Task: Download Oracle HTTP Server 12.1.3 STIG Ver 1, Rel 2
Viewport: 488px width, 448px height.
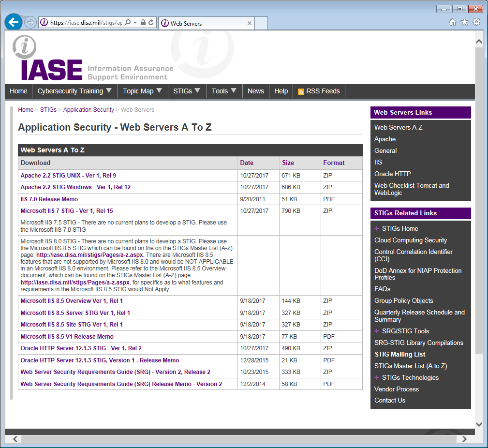Action: (x=81, y=348)
